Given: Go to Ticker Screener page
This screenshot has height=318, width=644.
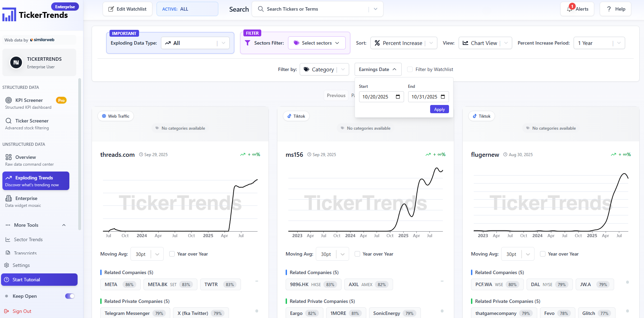Looking at the screenshot, I should coord(32,121).
